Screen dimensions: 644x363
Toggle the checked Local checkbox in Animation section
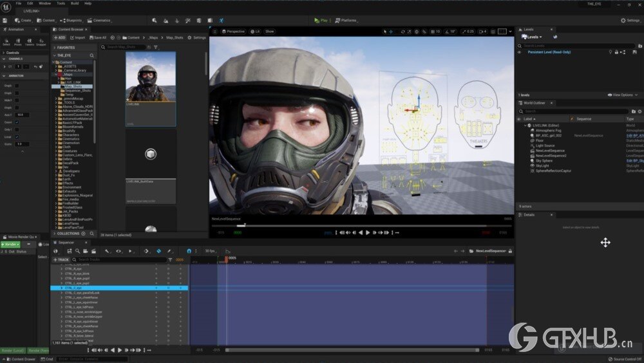click(x=17, y=136)
